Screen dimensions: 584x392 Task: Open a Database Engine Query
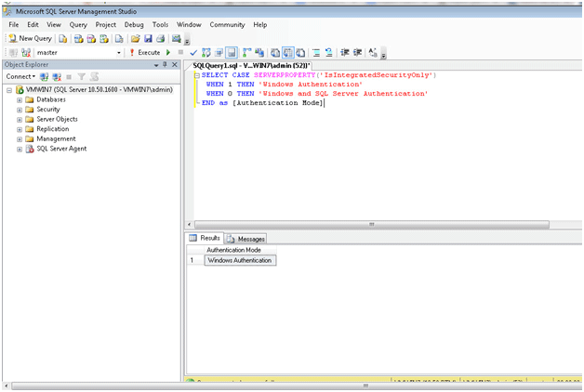pos(63,39)
